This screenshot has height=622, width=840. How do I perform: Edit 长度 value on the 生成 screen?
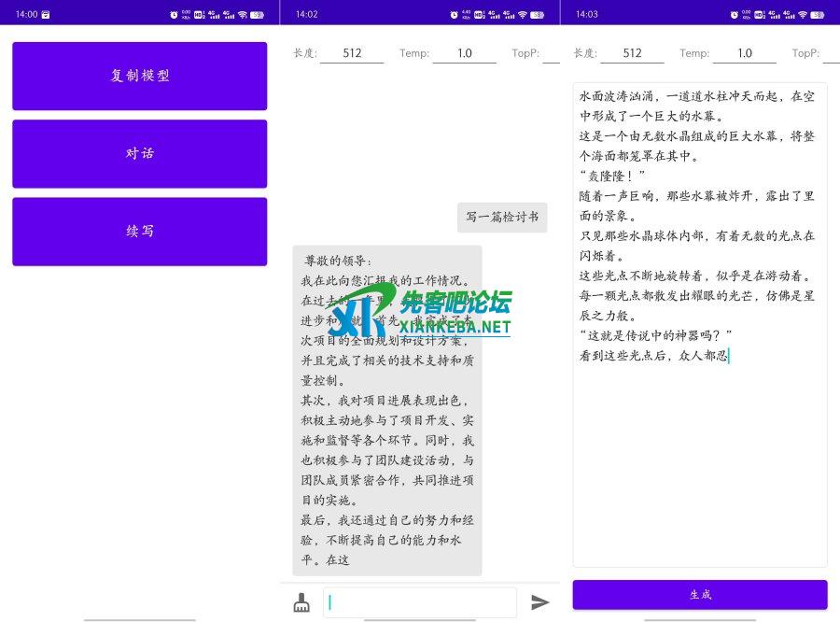(x=632, y=53)
